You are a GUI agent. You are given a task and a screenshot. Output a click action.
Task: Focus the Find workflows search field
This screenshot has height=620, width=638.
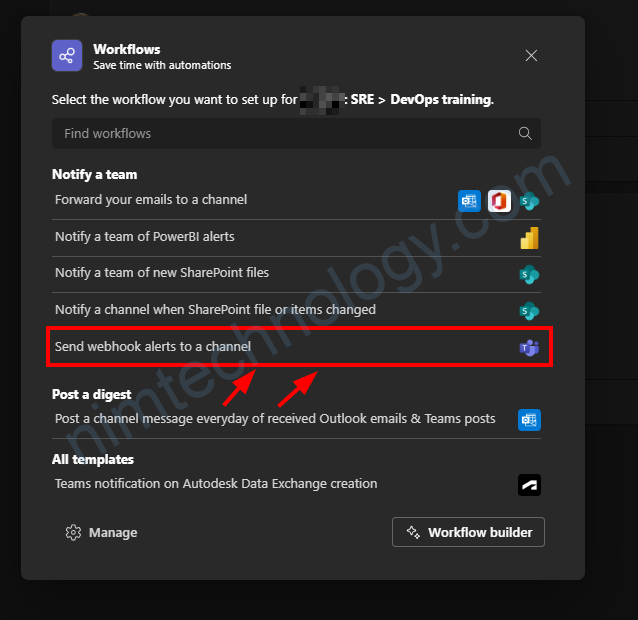[296, 133]
